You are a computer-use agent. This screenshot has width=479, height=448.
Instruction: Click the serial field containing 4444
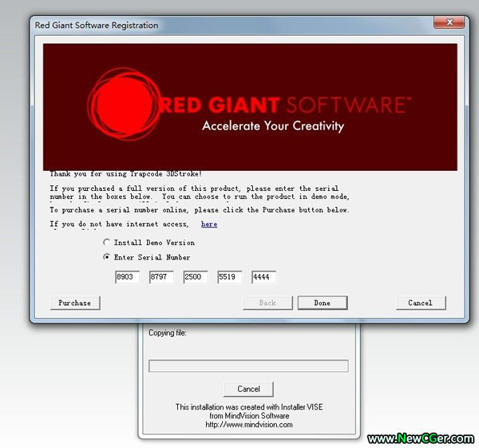pos(264,277)
